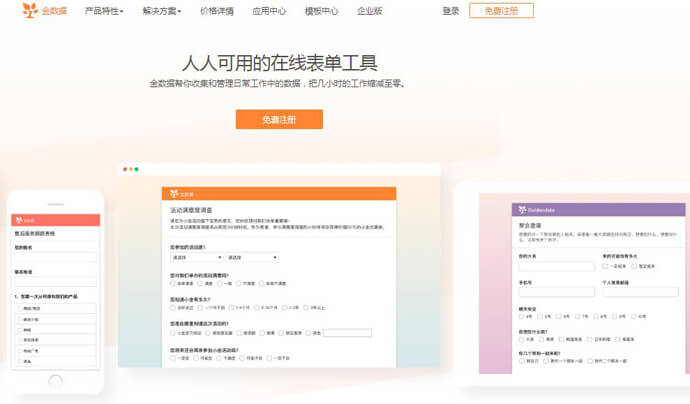Screen dimensions: 690x404
Task: Expand the 产品特性 dropdown menu
Action: (x=107, y=11)
